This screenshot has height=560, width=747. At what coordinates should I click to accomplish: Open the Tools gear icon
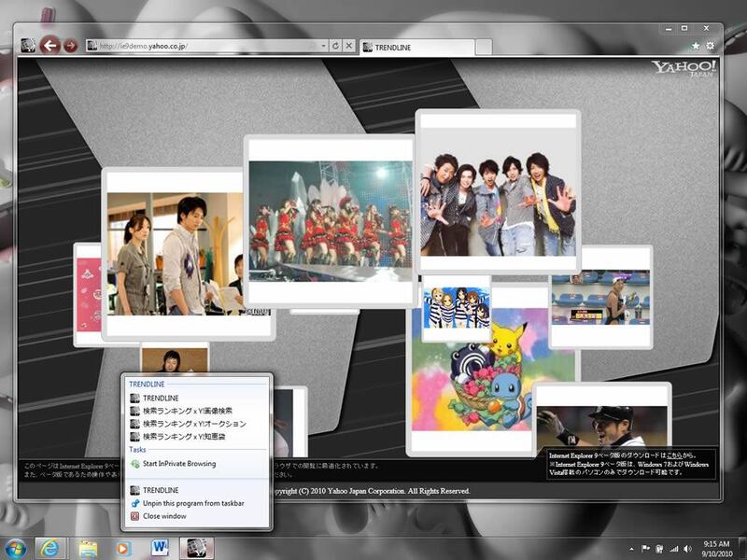click(x=711, y=46)
